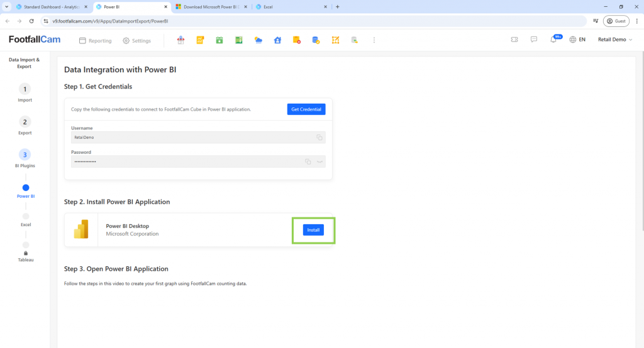Viewport: 644px width, 348px height.
Task: Copy the Username field value
Action: 319,138
